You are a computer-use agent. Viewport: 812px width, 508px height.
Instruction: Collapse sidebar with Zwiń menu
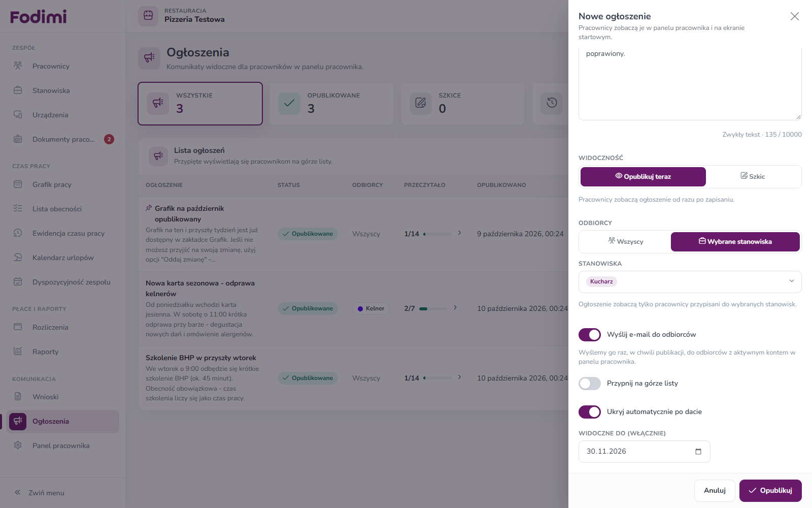(x=40, y=493)
